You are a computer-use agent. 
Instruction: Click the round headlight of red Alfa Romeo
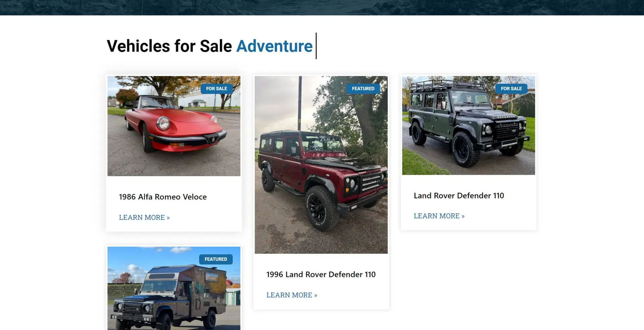163,123
